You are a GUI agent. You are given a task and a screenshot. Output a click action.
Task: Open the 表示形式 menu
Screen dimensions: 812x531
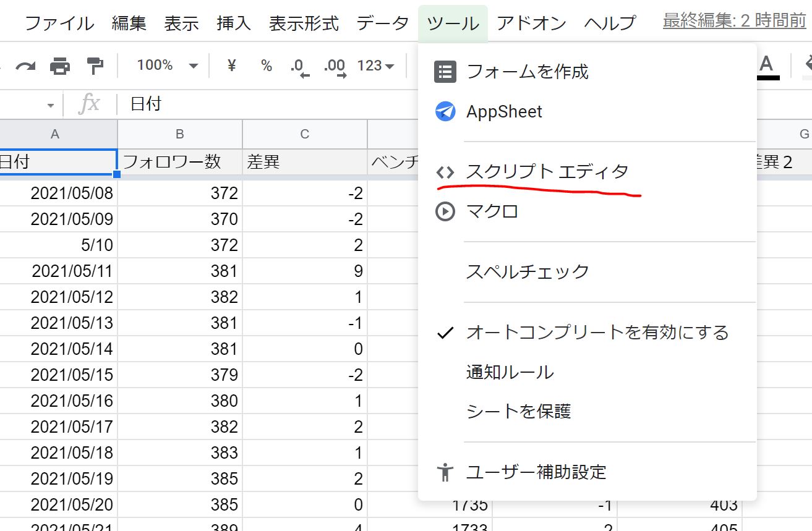click(x=304, y=23)
